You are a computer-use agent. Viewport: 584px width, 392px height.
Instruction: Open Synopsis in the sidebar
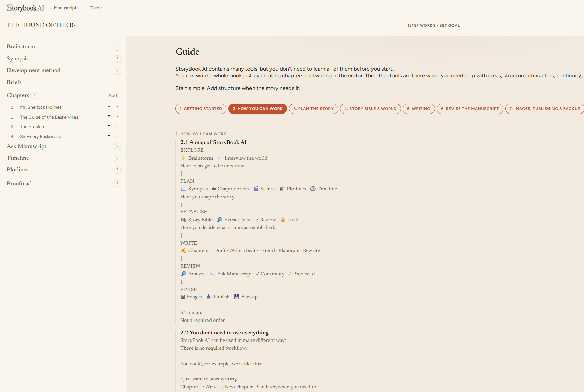tap(18, 59)
